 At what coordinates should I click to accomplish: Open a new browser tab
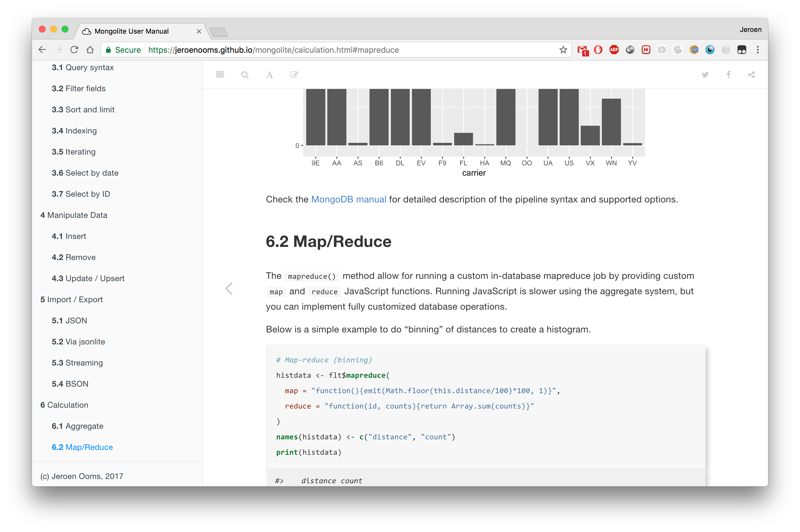click(x=219, y=32)
